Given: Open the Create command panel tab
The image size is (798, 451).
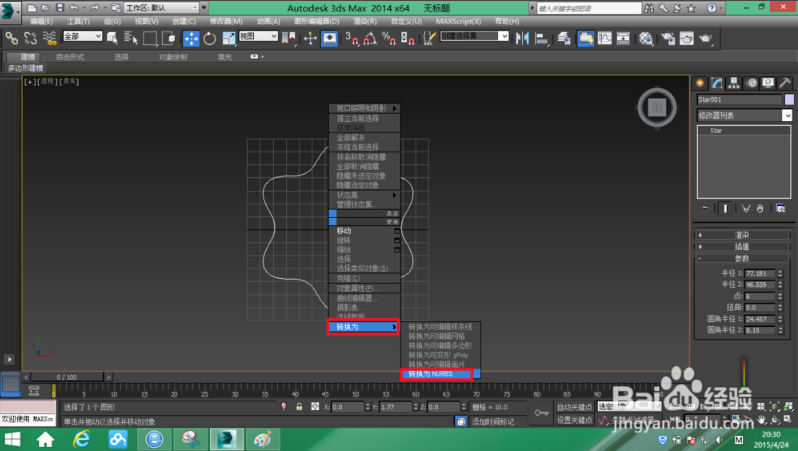Looking at the screenshot, I should click(x=700, y=83).
